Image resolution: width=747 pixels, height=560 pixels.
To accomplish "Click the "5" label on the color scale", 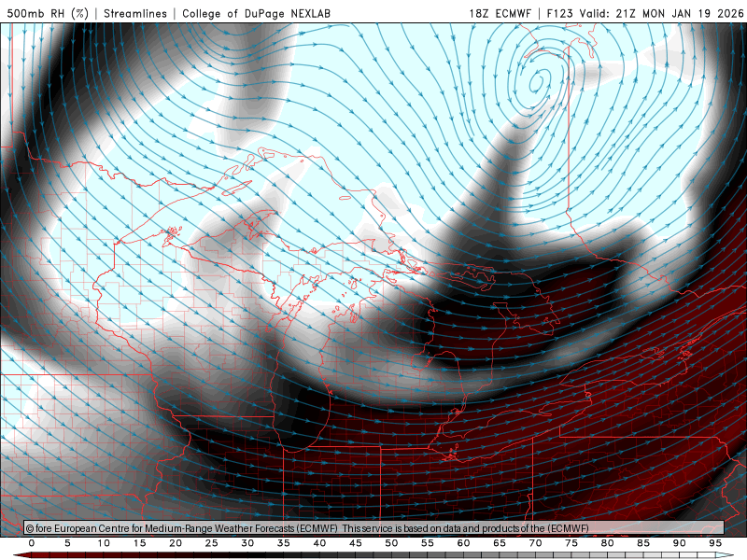I will click(67, 543).
